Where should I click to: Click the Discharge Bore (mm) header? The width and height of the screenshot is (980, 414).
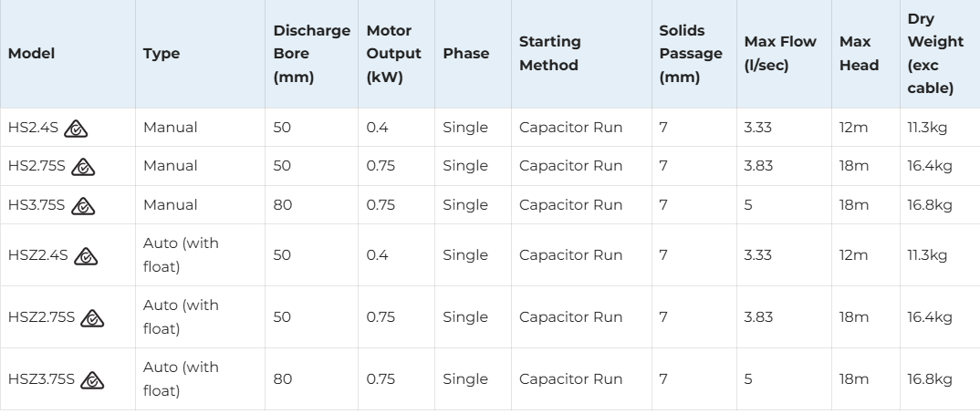coord(311,54)
